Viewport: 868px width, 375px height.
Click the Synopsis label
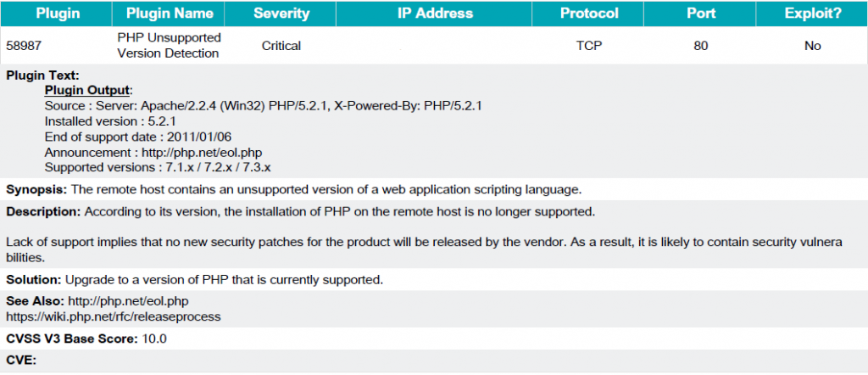coord(36,189)
